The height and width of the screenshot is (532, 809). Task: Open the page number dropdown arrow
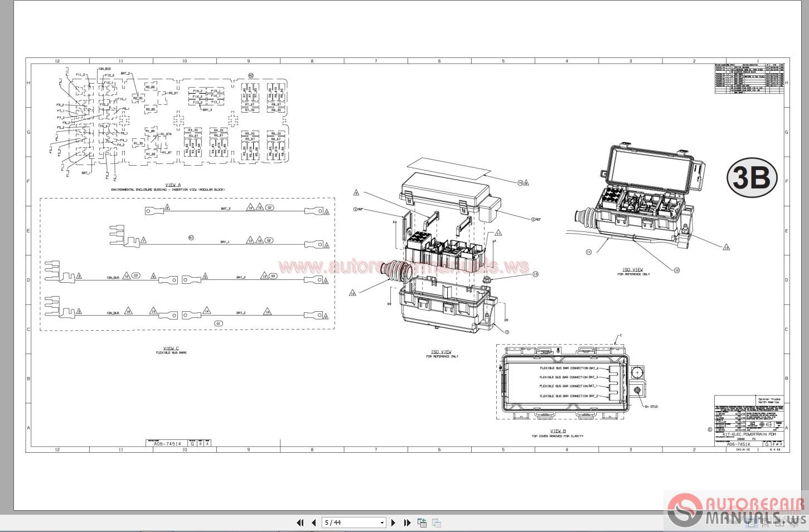(x=382, y=523)
